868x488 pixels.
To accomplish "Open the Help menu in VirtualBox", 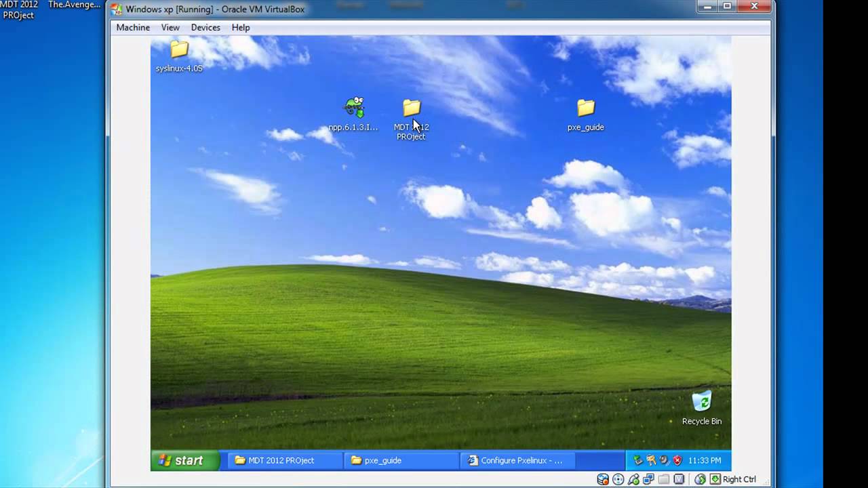I will coord(241,27).
